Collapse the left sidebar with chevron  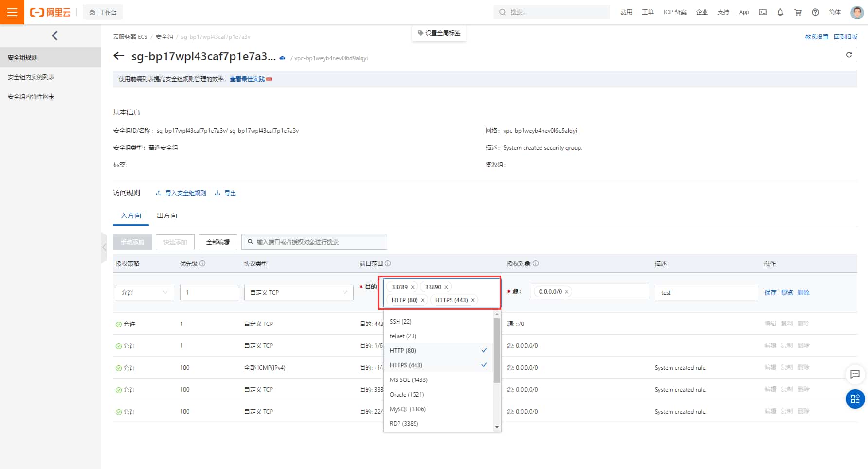(x=54, y=36)
